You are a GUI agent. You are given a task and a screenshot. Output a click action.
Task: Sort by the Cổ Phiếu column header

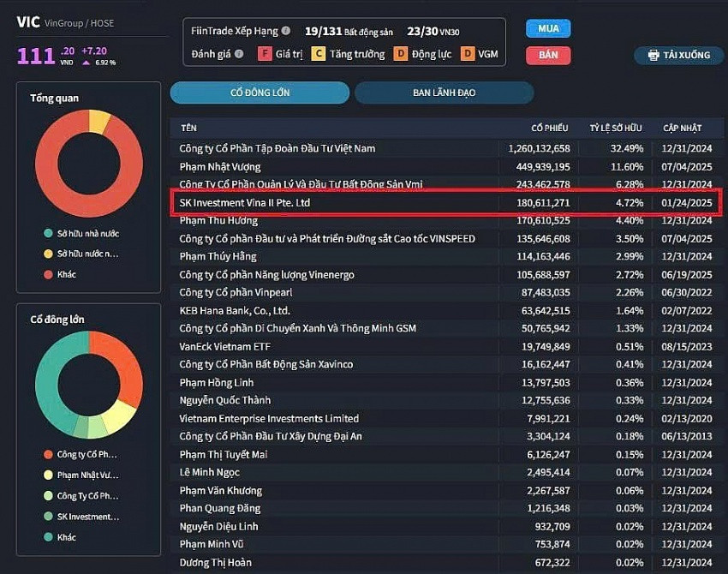(549, 128)
